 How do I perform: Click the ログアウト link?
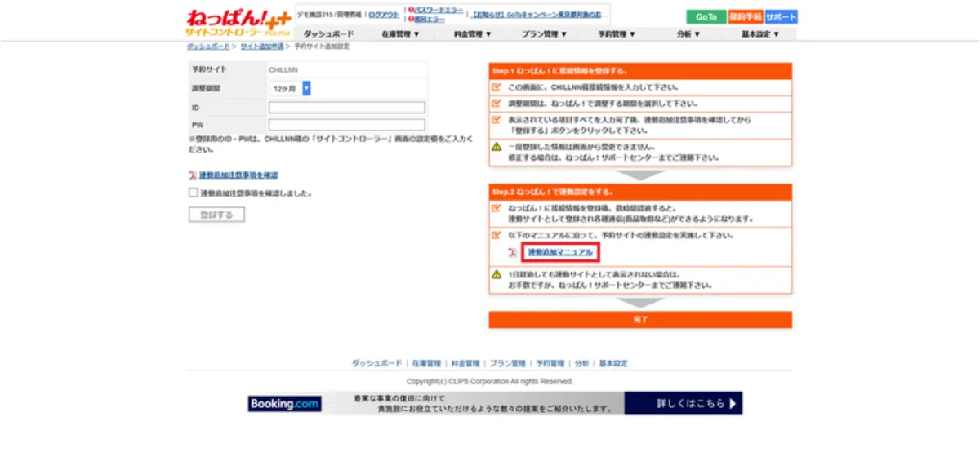click(384, 15)
